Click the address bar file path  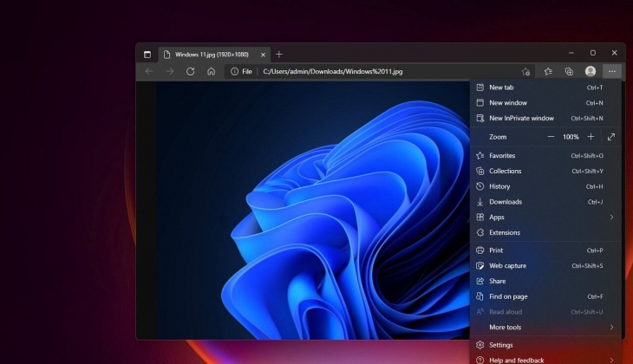coord(333,71)
